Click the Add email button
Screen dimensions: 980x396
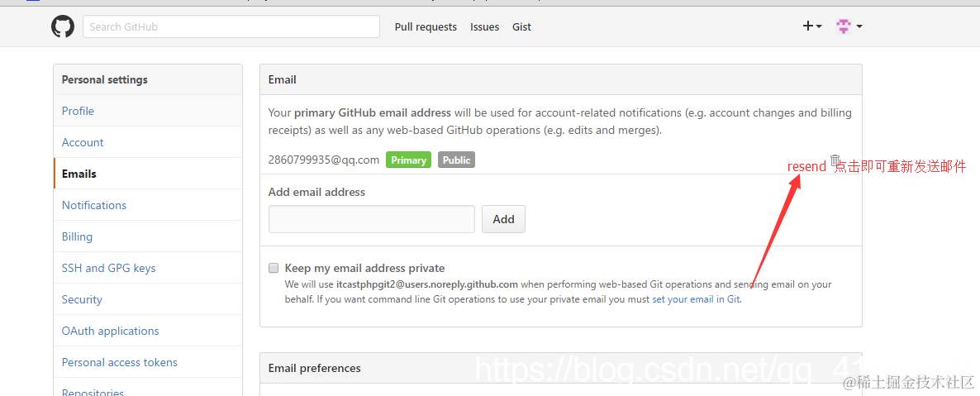coord(503,219)
